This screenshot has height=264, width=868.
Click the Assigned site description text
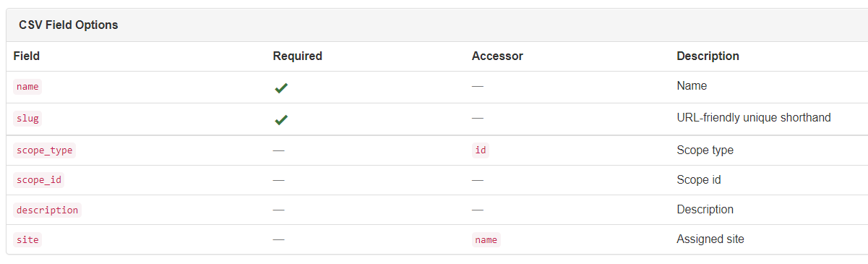[710, 239]
